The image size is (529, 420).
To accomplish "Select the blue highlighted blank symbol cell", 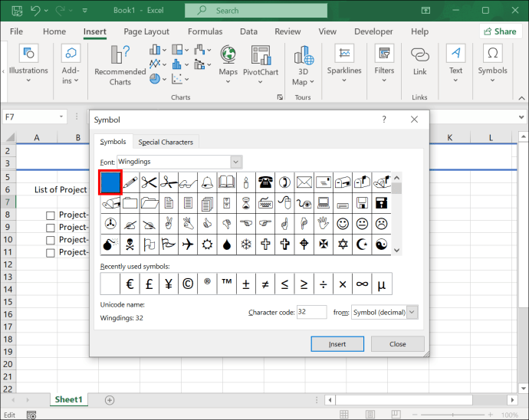I will (x=110, y=182).
